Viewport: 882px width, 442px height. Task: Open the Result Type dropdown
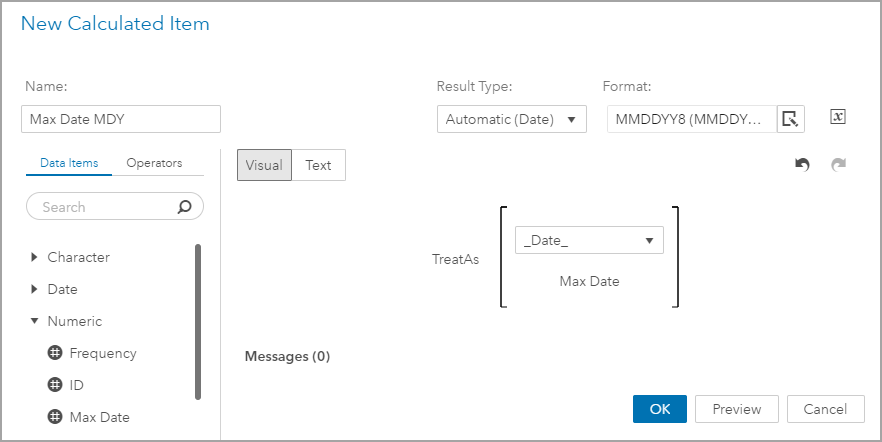click(512, 119)
